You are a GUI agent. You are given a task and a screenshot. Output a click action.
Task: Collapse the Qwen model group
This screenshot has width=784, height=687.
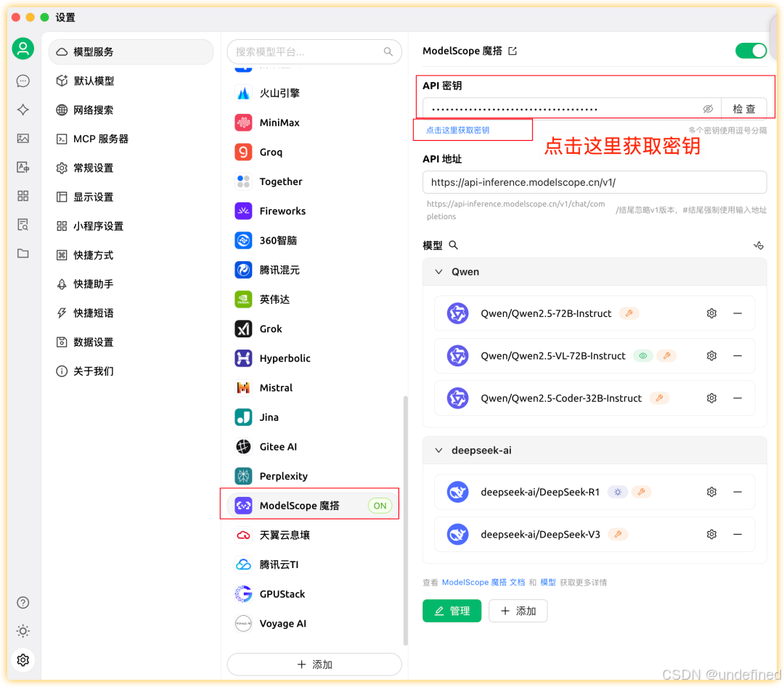click(438, 272)
